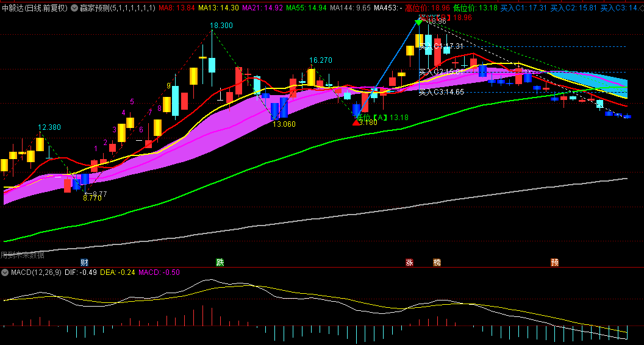Click the 低位价: 13.18 header value
This screenshot has width=644, height=345.
(x=476, y=8)
